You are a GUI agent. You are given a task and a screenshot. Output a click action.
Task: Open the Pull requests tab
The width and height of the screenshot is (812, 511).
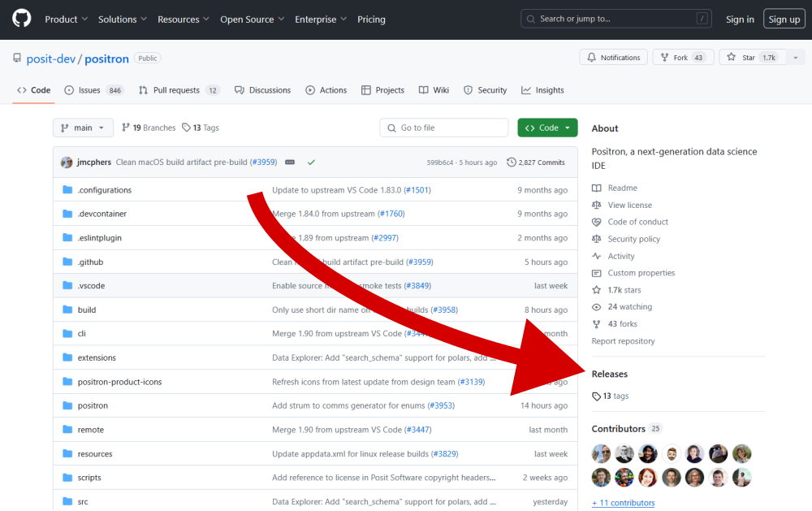(176, 90)
